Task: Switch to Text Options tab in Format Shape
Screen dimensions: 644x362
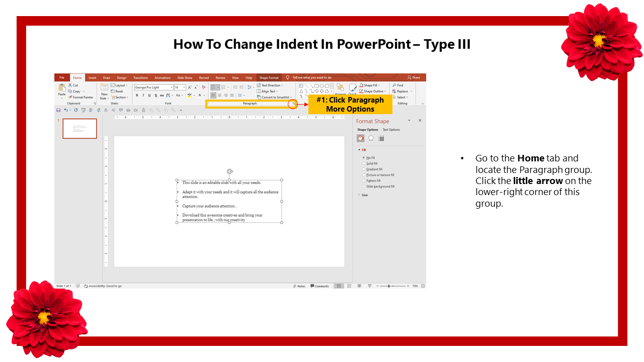Action: tap(391, 130)
